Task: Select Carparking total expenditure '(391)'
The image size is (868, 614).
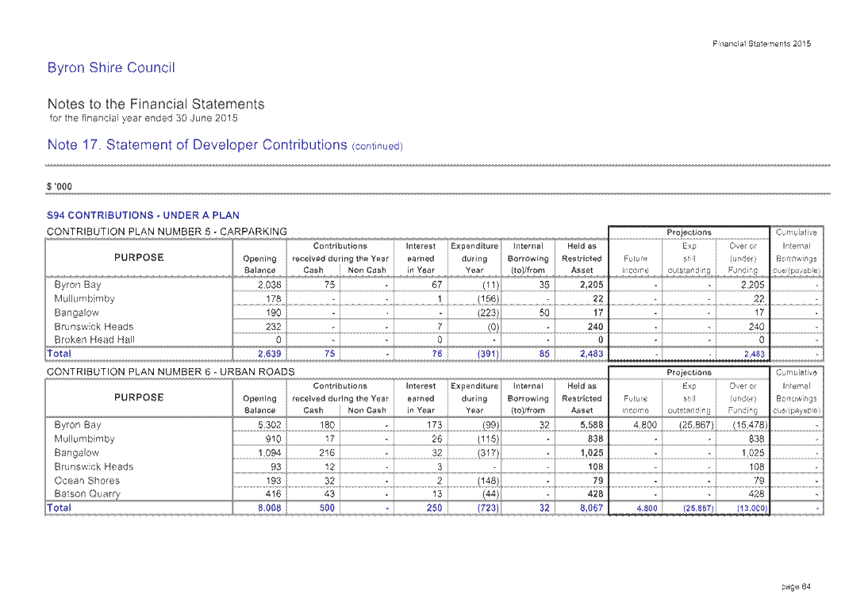Action: pos(488,354)
